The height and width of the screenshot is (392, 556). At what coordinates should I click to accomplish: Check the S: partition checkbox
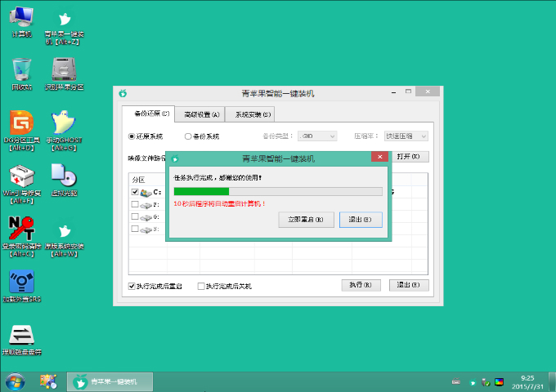[x=135, y=229]
